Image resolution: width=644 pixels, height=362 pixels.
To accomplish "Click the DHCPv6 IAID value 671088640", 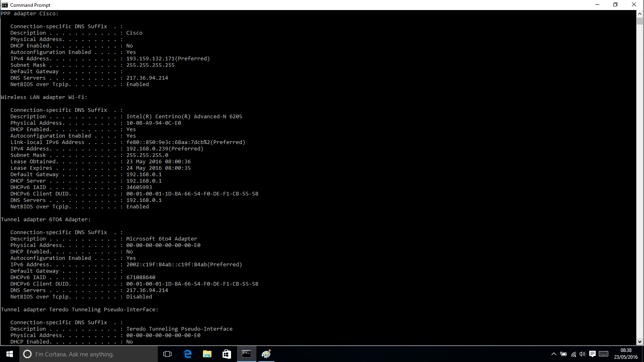I will (141, 278).
